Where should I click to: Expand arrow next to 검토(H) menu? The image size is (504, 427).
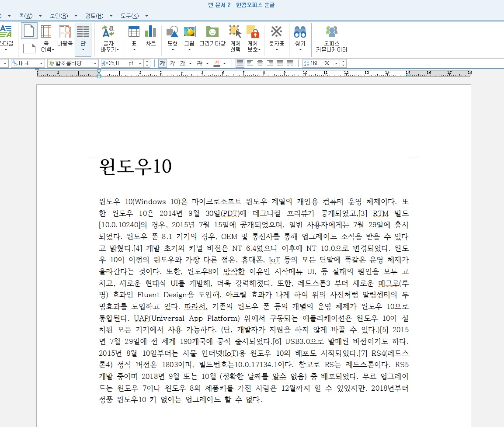[x=111, y=16]
